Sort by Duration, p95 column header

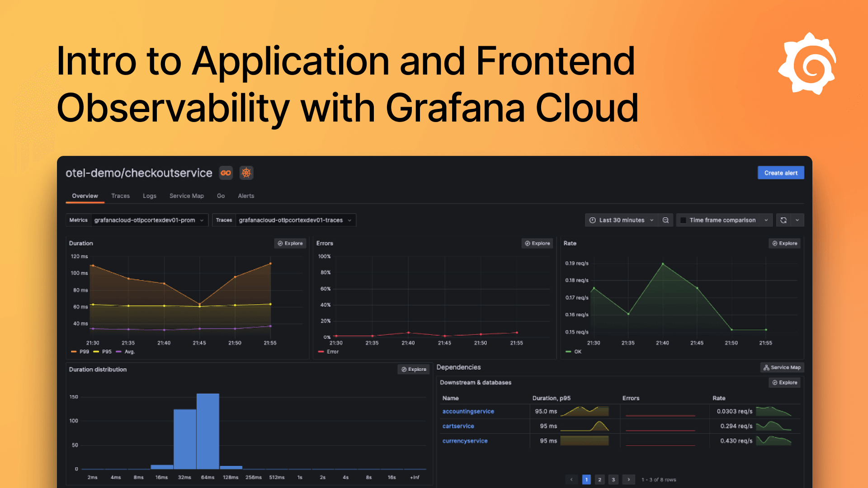point(551,399)
